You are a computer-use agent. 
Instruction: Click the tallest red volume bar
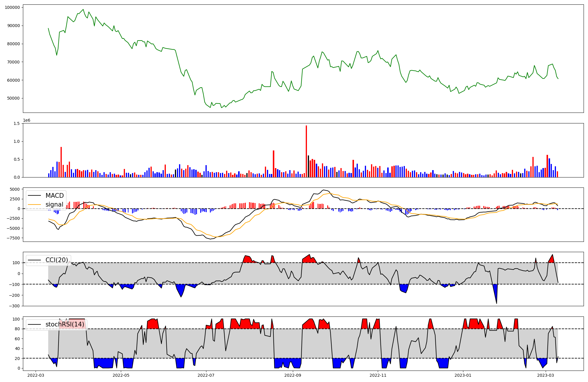tap(306, 153)
